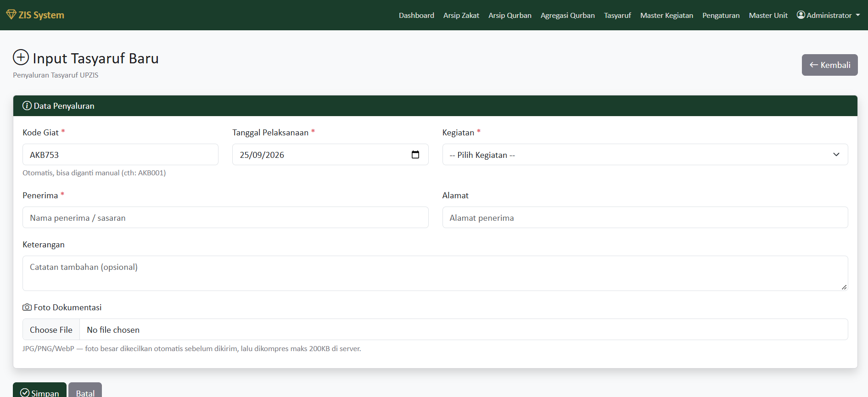This screenshot has width=868, height=397.
Task: Click the Keterangan textarea resize handle
Action: click(x=844, y=287)
